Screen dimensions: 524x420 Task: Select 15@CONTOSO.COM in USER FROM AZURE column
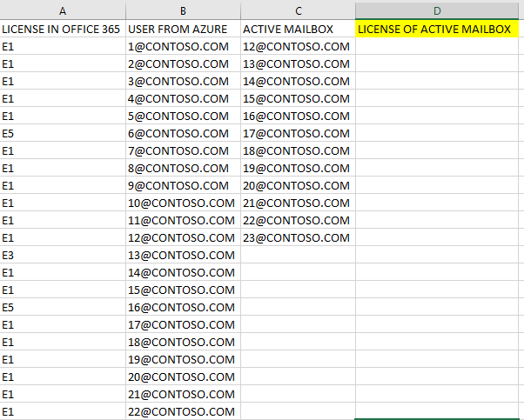pyautogui.click(x=183, y=290)
